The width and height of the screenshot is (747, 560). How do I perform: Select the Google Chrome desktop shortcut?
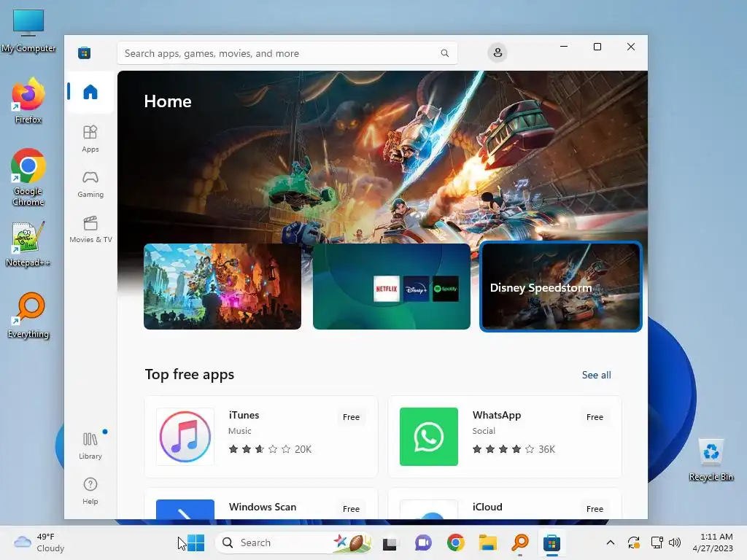(28, 178)
